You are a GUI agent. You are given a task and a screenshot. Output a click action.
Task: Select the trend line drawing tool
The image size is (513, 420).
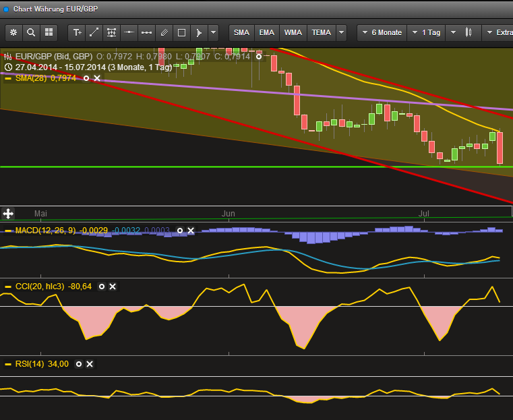pyautogui.click(x=94, y=32)
